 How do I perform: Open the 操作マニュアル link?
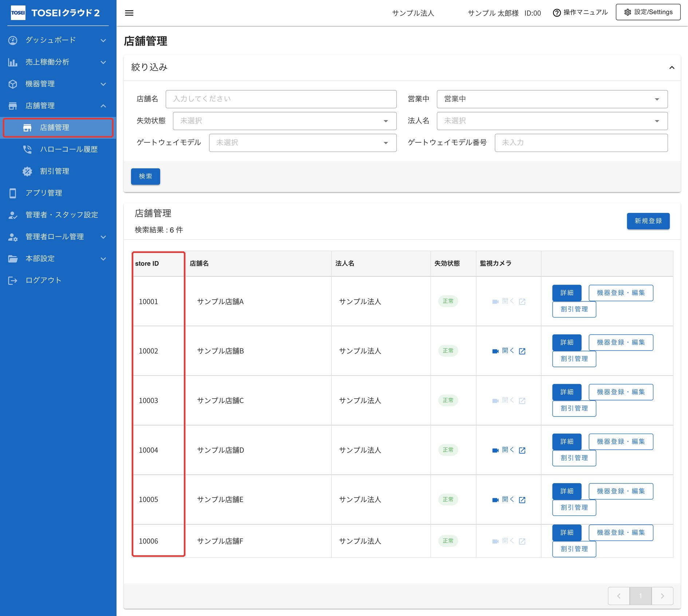click(x=580, y=12)
